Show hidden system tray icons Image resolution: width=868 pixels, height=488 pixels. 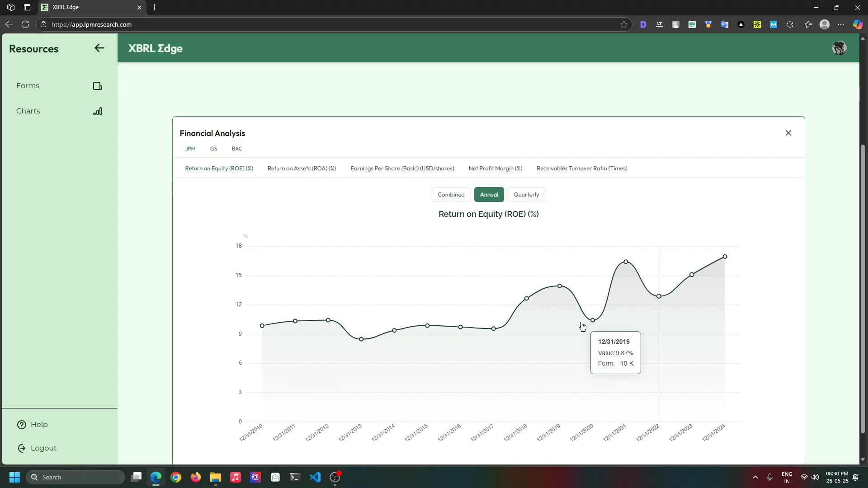[x=755, y=477]
